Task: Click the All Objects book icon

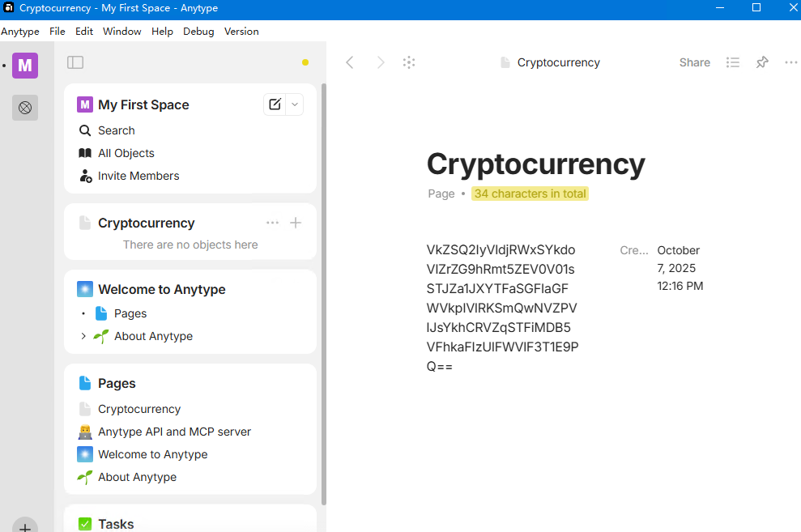Action: point(85,153)
